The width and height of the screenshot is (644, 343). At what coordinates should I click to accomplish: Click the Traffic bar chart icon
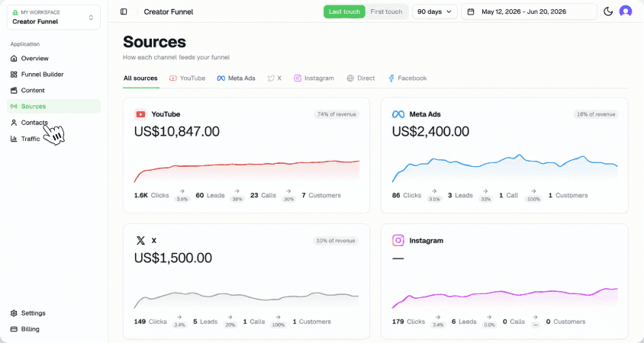coord(14,139)
